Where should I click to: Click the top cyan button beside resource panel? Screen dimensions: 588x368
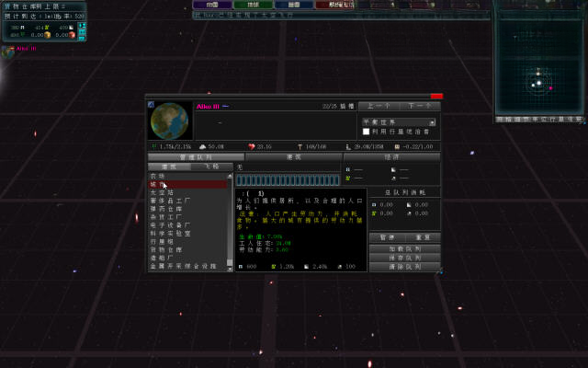point(82,26)
